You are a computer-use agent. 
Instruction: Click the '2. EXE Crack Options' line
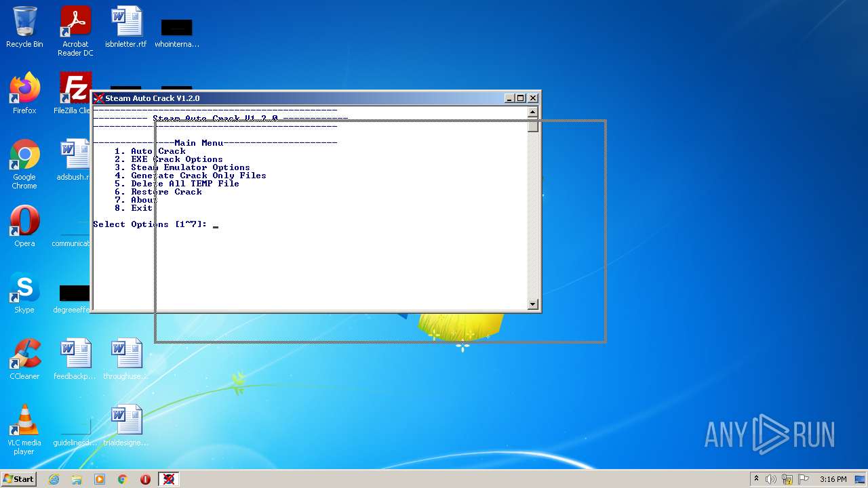(169, 159)
